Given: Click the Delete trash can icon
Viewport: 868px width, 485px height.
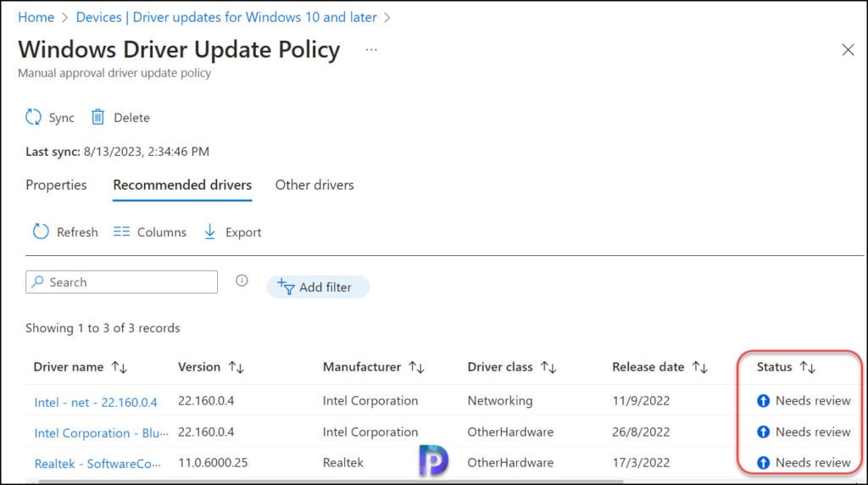Looking at the screenshot, I should [x=98, y=117].
